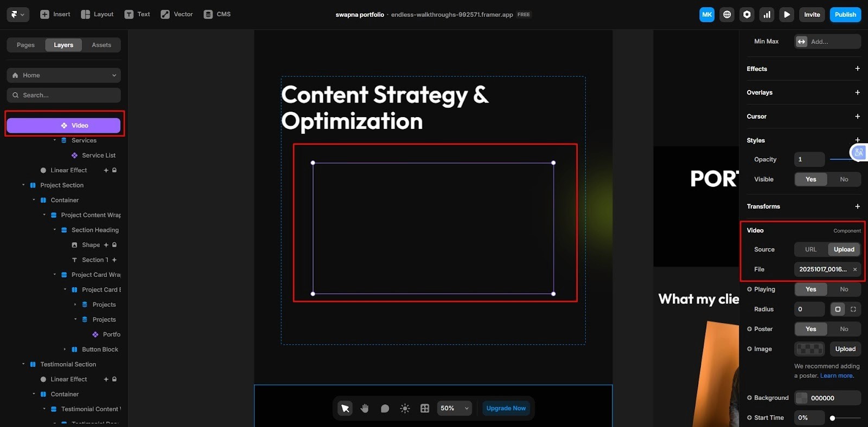Open the Insert menu
The height and width of the screenshot is (427, 868).
coord(55,15)
